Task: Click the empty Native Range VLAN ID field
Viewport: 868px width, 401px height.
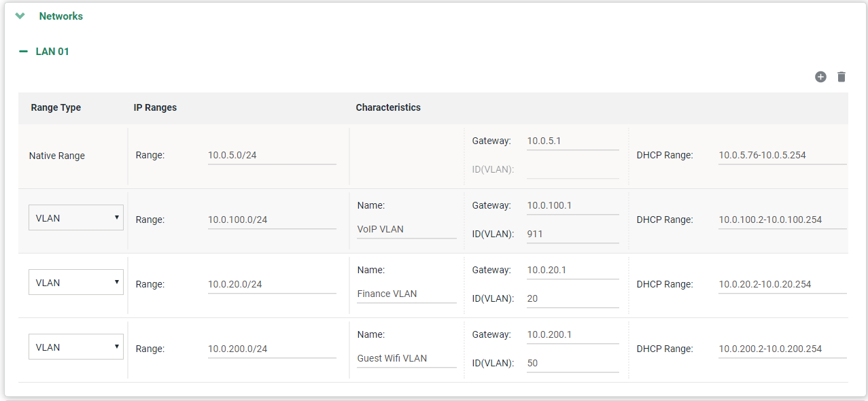Action: click(x=572, y=169)
